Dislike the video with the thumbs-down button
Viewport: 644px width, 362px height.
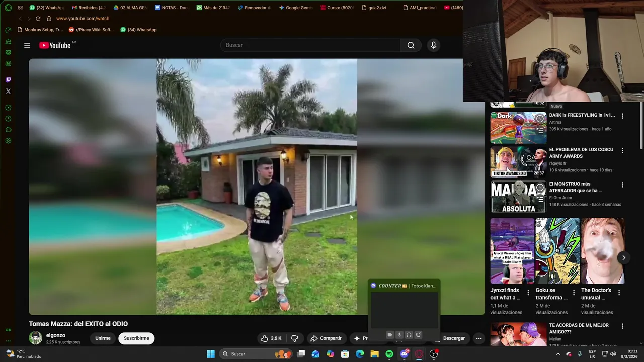coord(295,338)
